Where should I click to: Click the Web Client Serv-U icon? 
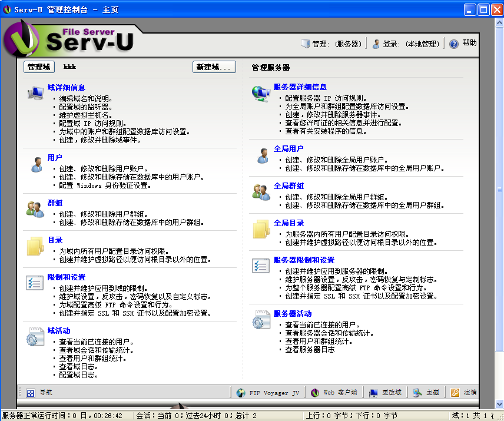pos(314,393)
